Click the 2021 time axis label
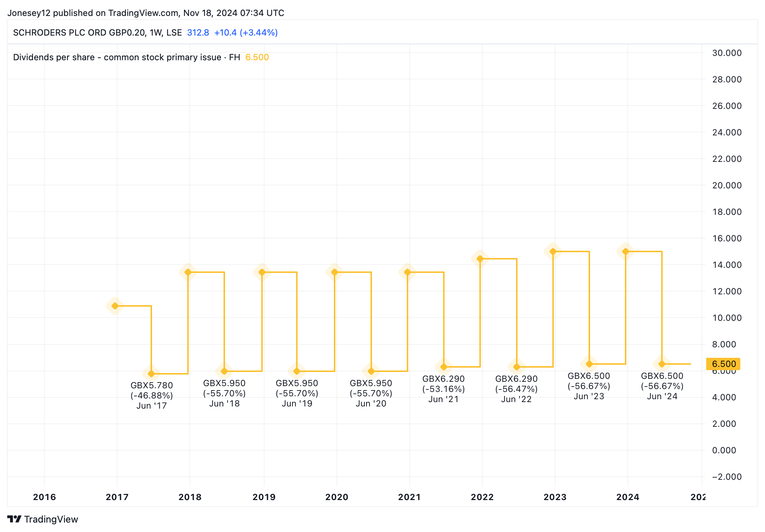 pos(410,497)
